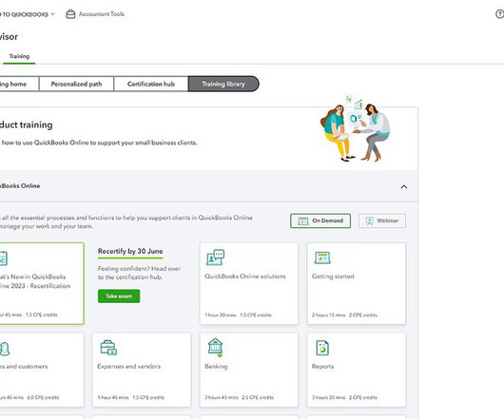Click the product training people illustration
The image size is (504, 420).
pos(356,128)
